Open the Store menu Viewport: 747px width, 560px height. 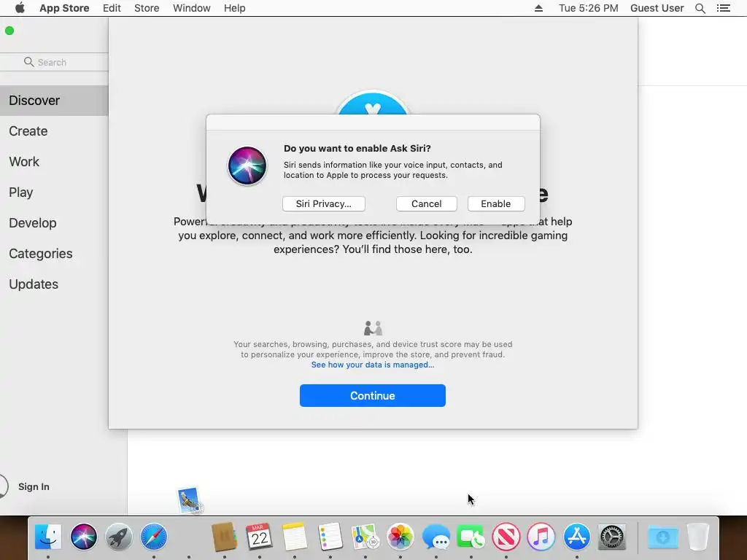tap(147, 8)
